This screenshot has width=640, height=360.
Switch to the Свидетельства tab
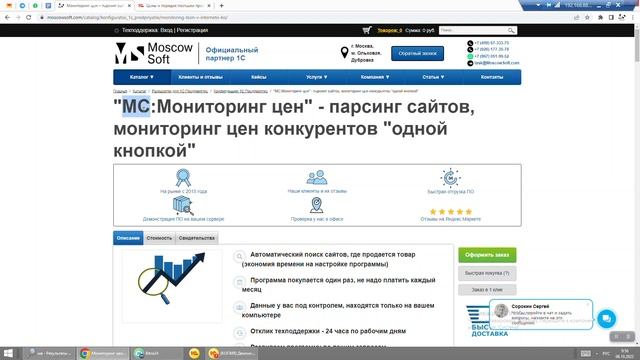pyautogui.click(x=197, y=238)
